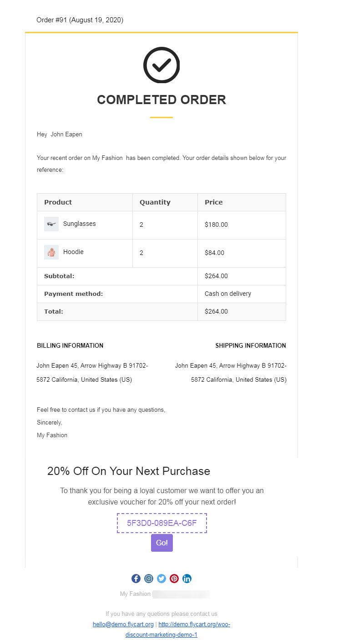Click the 20% Off On Your Next Purchase heading
The width and height of the screenshot is (338, 644).
[129, 471]
